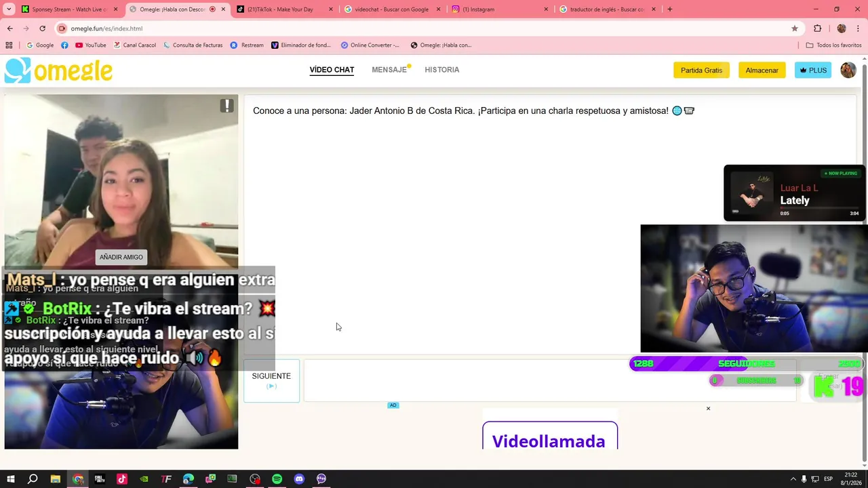
Task: Open the YouTube bookmark
Action: pos(91,45)
